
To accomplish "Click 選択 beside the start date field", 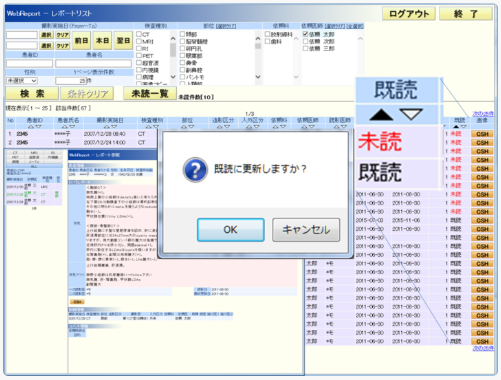I will [46, 35].
